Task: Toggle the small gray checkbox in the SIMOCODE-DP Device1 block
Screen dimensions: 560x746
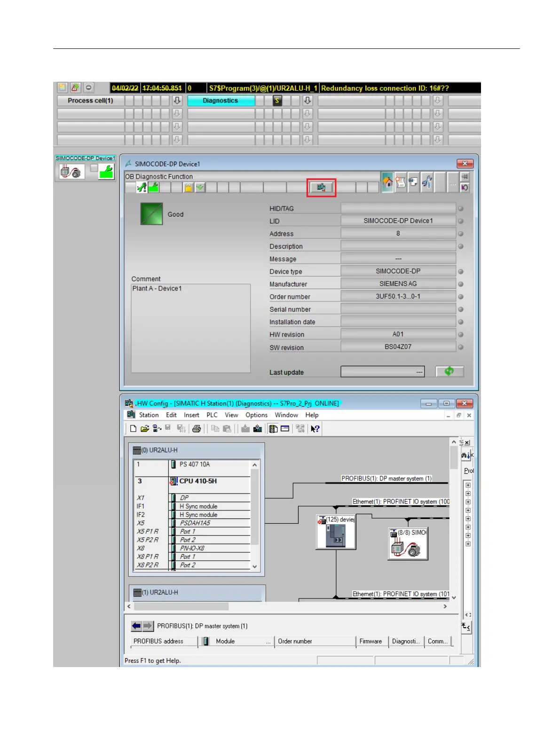Action: [94, 168]
